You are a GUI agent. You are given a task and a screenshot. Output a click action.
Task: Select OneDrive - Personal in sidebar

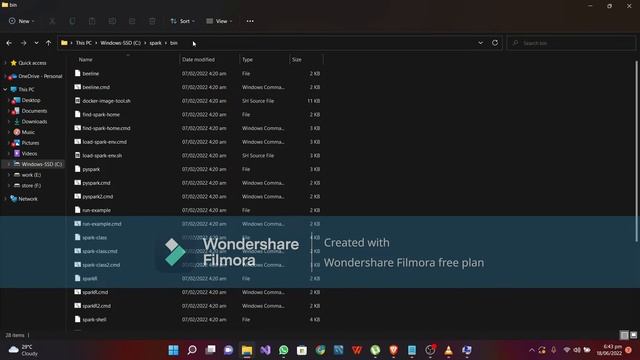pos(40,76)
